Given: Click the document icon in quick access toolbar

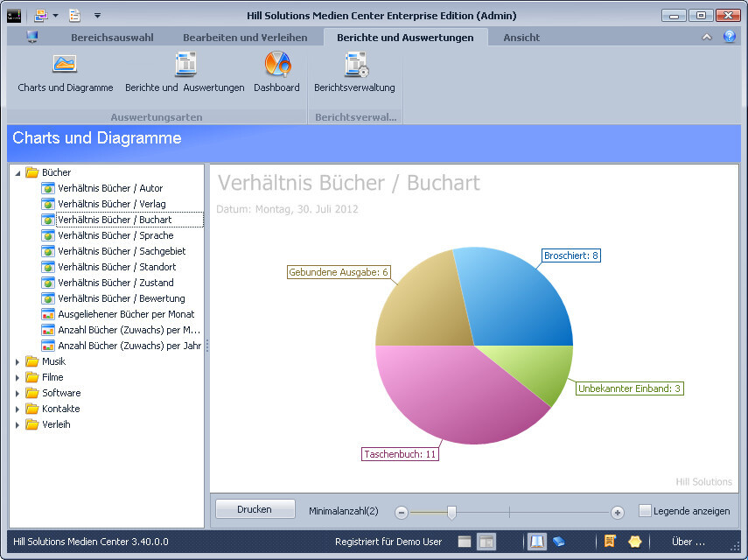Looking at the screenshot, I should [x=74, y=15].
